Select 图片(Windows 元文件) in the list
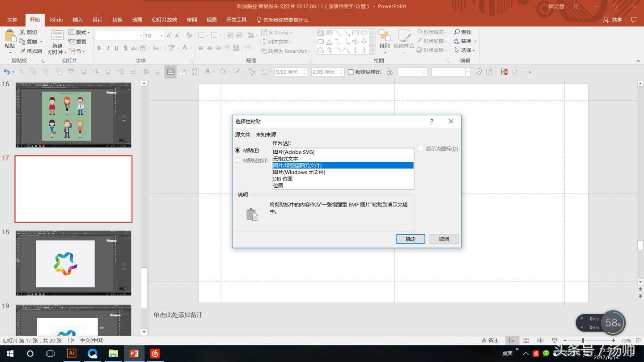Viewport: 644px width, 362px height. (343, 172)
